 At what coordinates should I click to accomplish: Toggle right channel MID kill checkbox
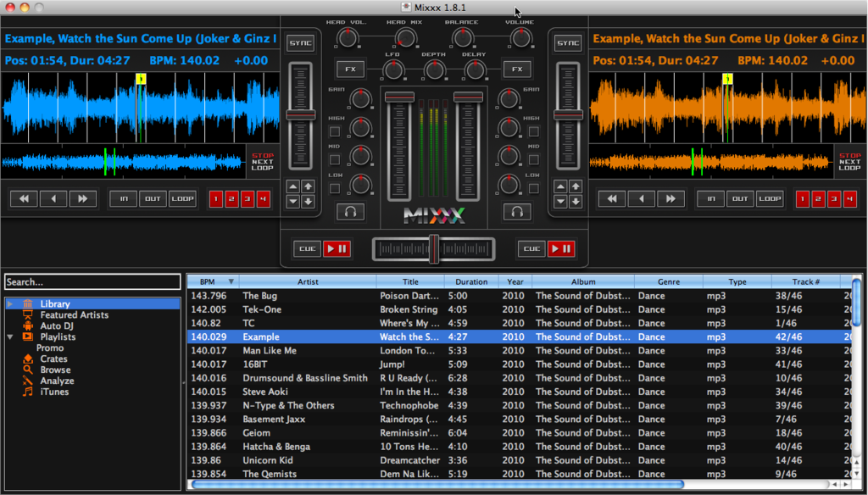[534, 160]
